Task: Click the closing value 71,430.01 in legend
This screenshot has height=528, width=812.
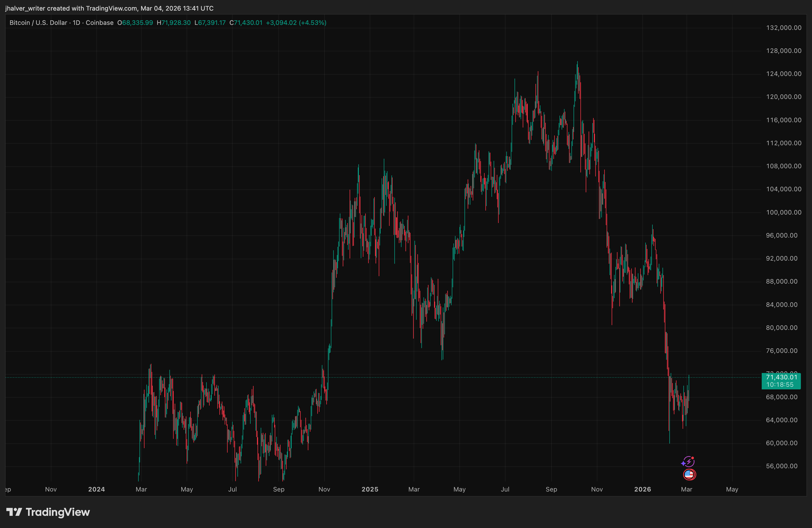Action: (x=248, y=23)
